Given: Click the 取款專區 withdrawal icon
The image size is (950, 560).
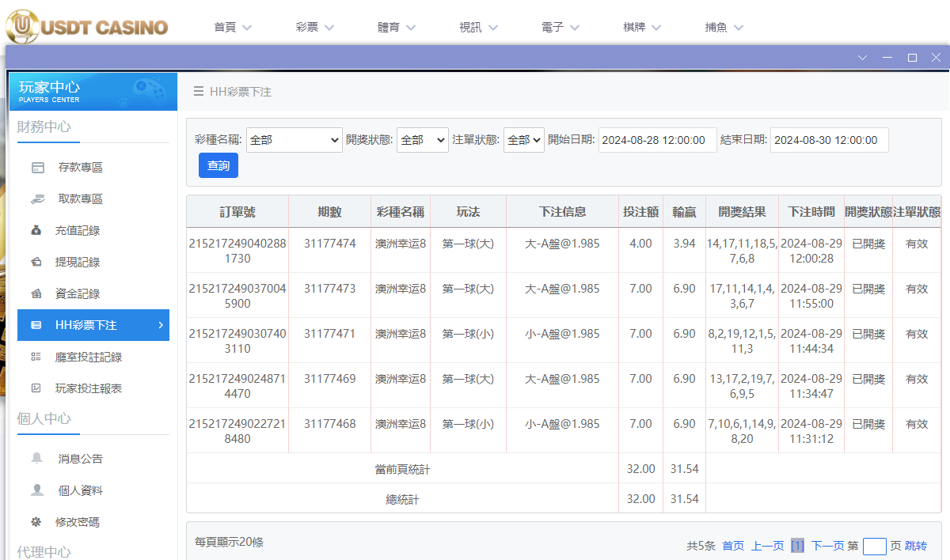Looking at the screenshot, I should coord(37,199).
